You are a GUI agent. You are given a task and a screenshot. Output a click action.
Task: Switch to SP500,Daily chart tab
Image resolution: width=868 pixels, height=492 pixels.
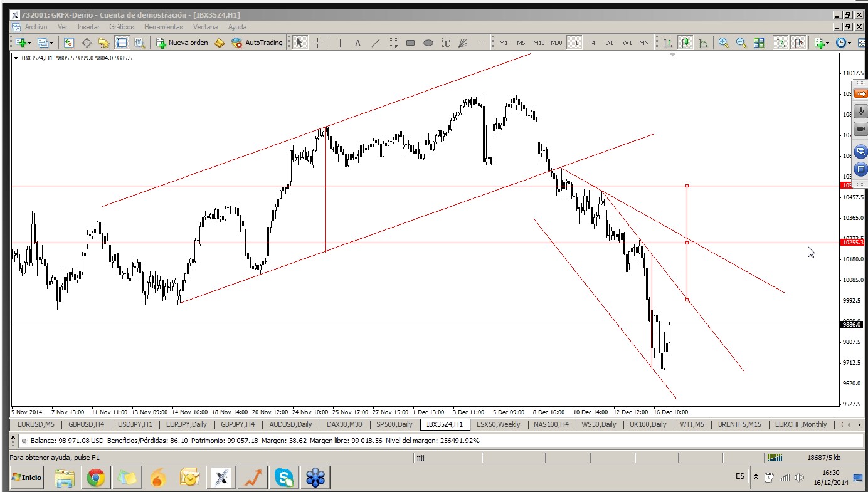[x=394, y=424]
